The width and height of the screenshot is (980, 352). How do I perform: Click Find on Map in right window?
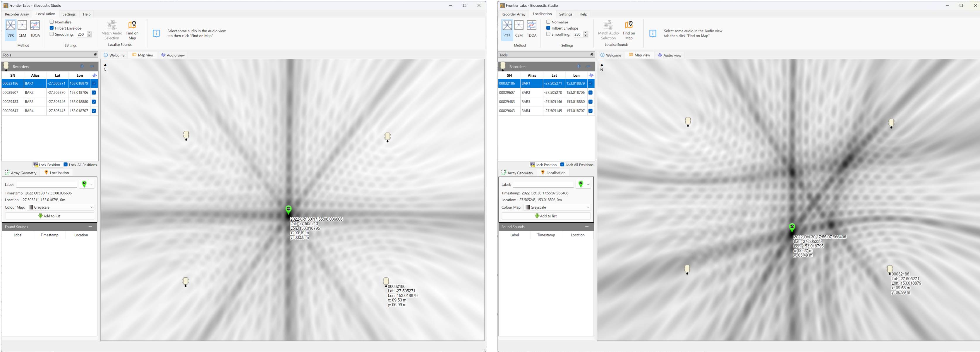click(629, 30)
